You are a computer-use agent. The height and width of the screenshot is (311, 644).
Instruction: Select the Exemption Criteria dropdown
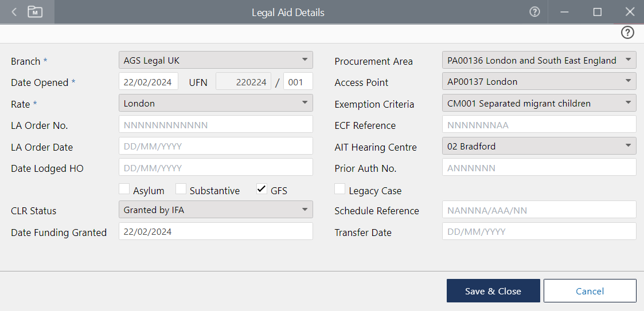click(x=538, y=103)
